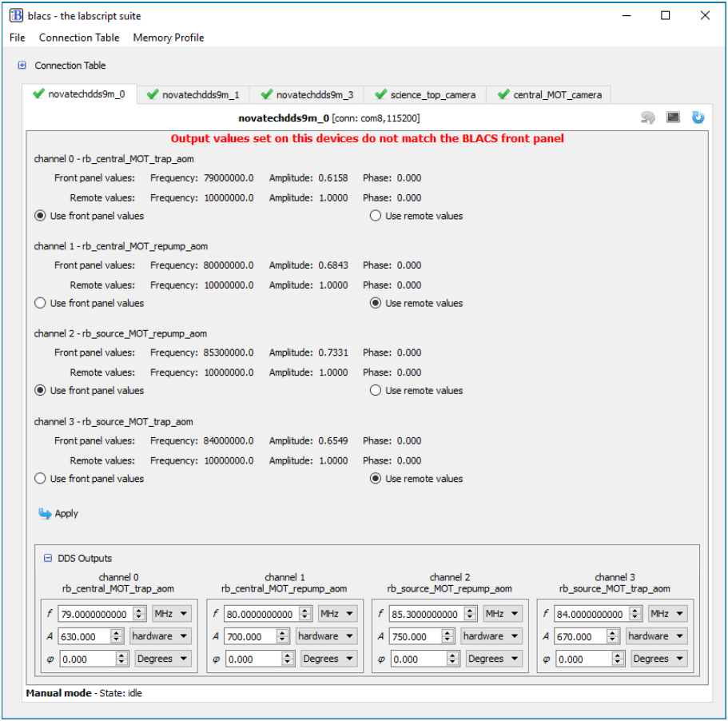Open channel 2 phase Degrees dropdown

coord(494,659)
